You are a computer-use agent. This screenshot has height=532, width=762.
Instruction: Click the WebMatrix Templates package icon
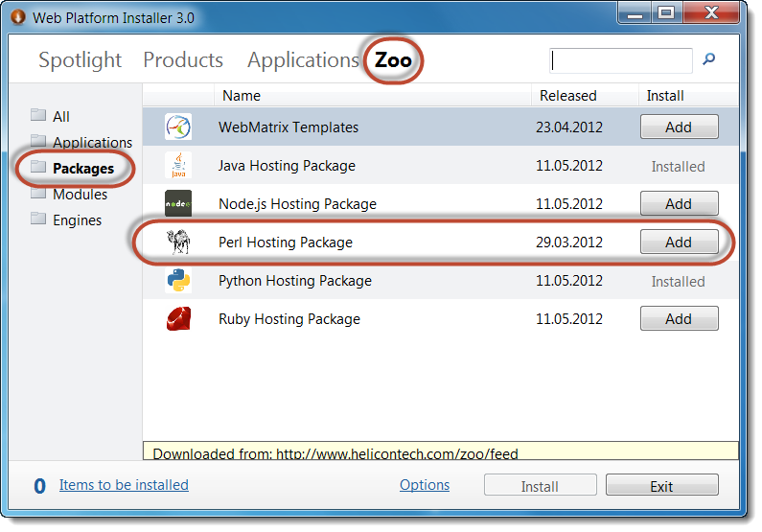[x=178, y=127]
